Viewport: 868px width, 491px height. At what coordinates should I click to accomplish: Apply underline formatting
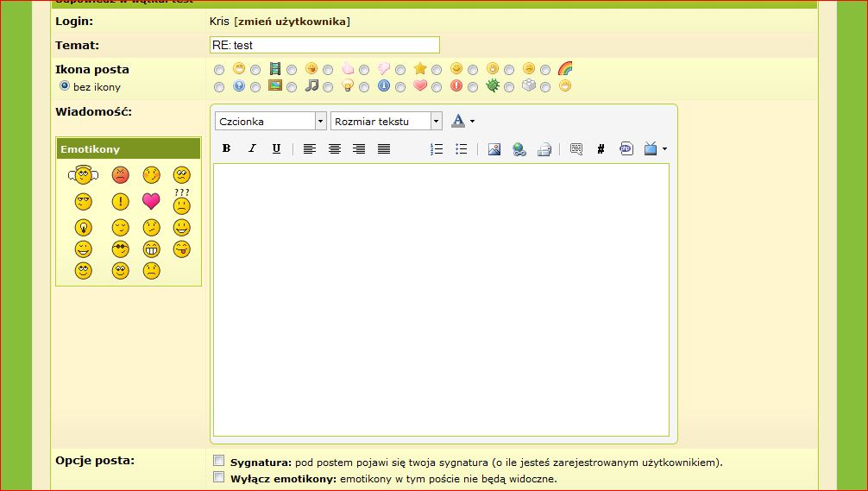click(x=276, y=149)
